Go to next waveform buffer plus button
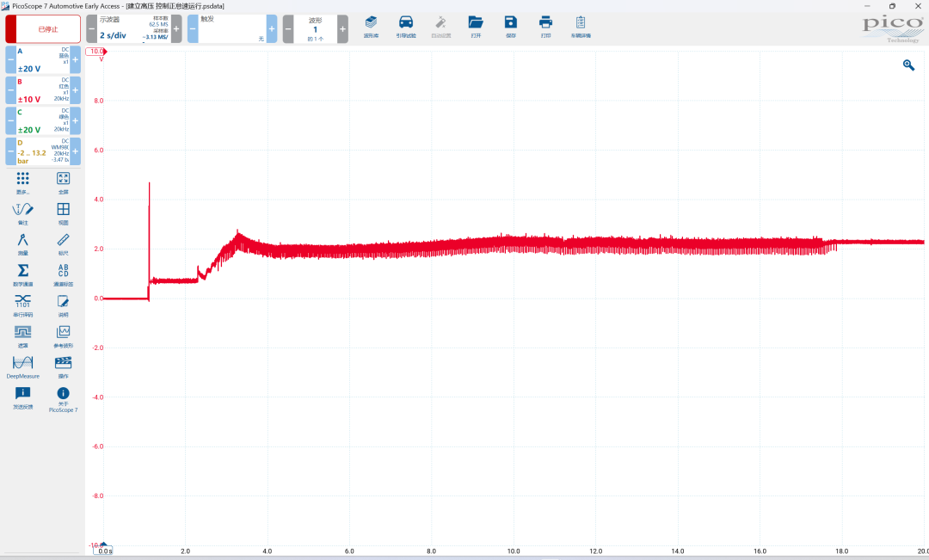Viewport: 929px width, 560px height. 342,29
